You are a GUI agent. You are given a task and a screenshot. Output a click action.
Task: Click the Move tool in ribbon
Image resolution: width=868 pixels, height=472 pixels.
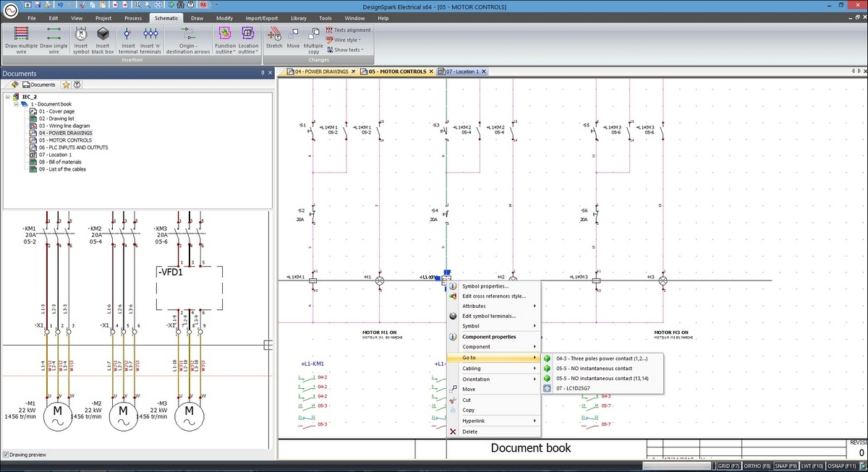[293, 38]
